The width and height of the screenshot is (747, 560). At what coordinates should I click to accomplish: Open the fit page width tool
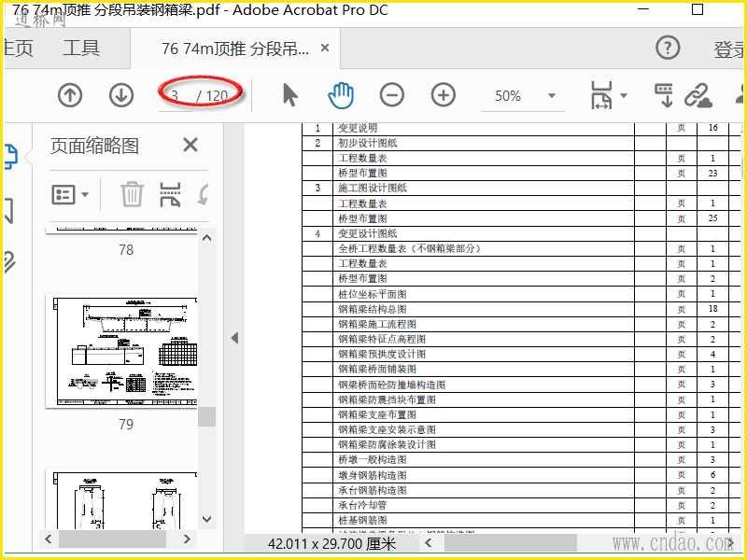point(601,95)
